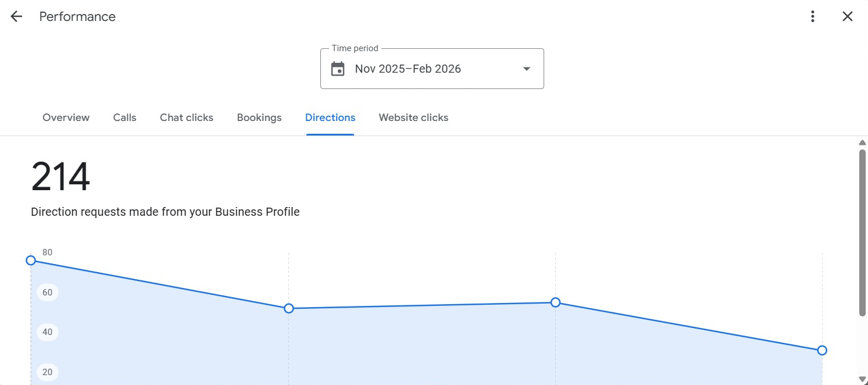Screen dimensions: 868x385
Task: Select the Bookings tab
Action: pos(259,117)
